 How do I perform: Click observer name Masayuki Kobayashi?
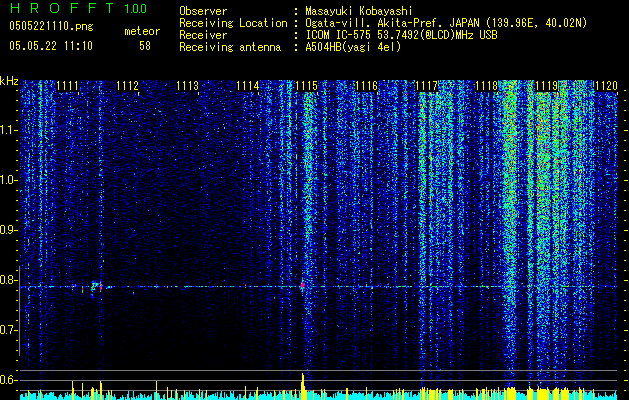pos(359,11)
